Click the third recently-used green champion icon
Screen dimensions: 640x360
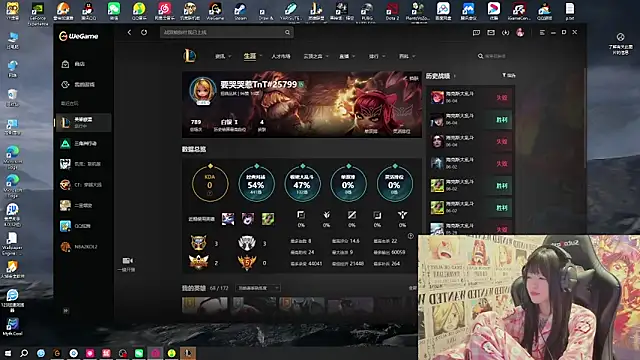coord(268,219)
